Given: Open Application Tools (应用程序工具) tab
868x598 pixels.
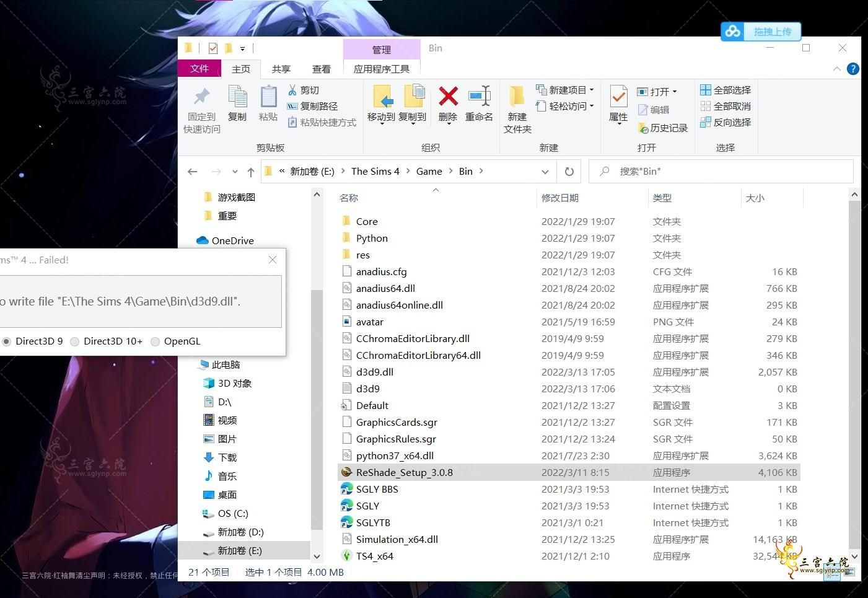Looking at the screenshot, I should tap(382, 69).
